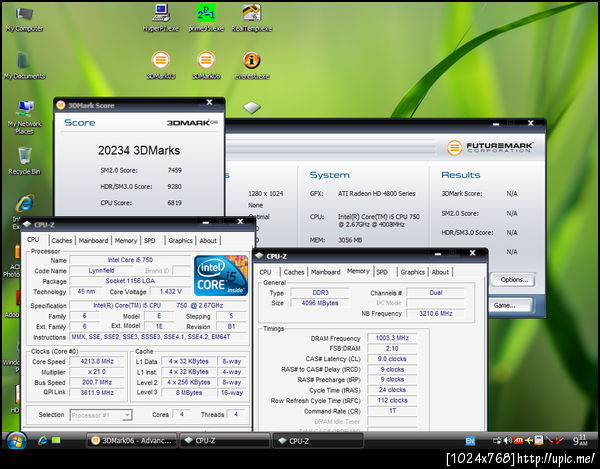The width and height of the screenshot is (600, 469).
Task: Click the Intel Core i5 logo in CPU-Z
Action: coord(221,275)
